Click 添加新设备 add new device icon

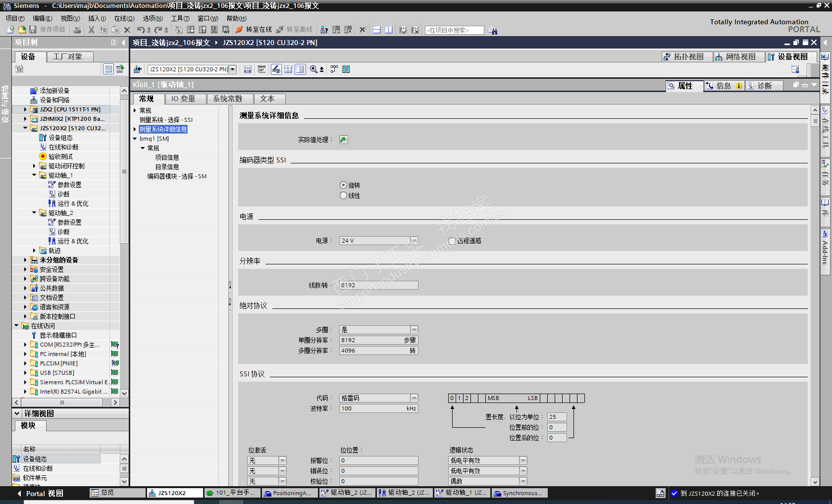pos(34,91)
